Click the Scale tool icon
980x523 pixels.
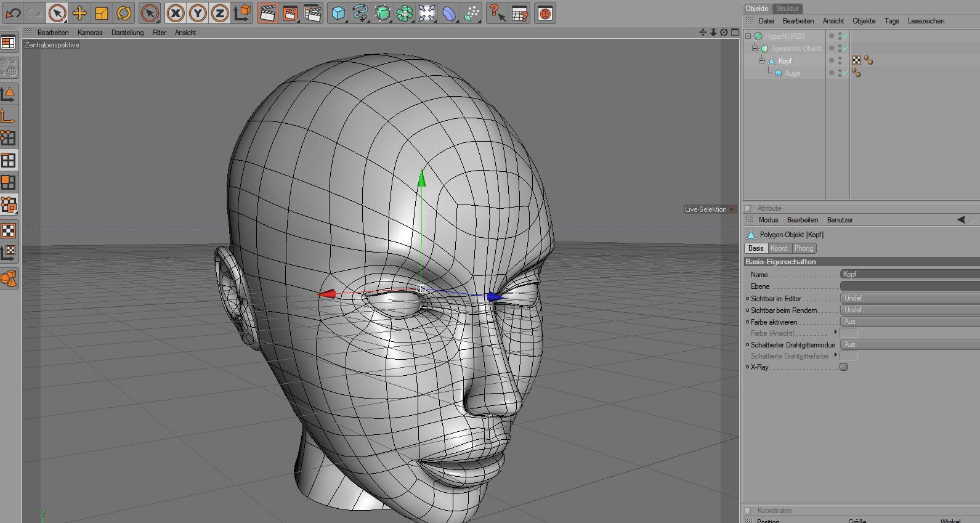click(x=102, y=13)
